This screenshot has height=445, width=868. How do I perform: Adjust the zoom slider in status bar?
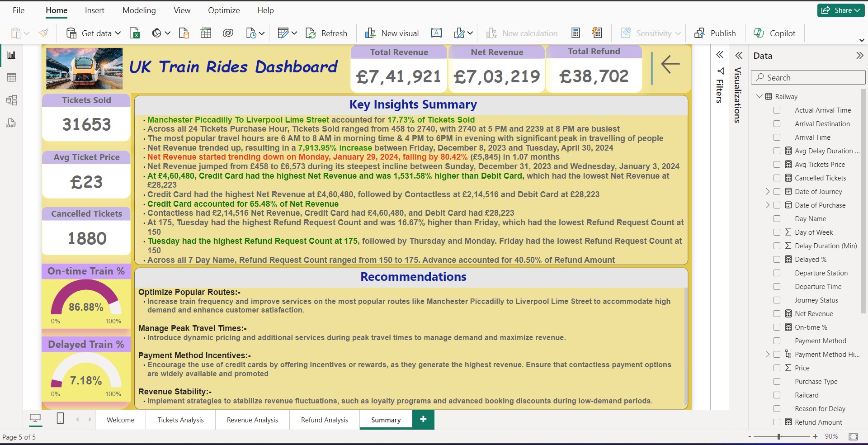(779, 436)
